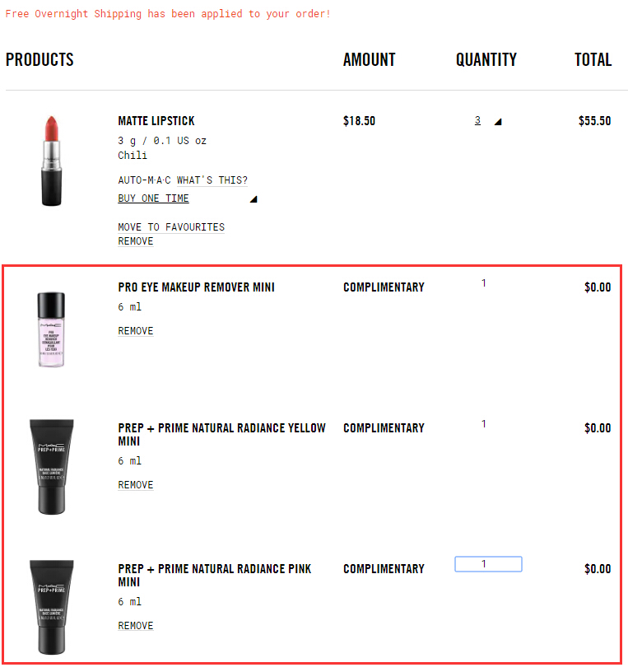The height and width of the screenshot is (672, 628).
Task: Move Matte Lipstick to favourites
Action: pos(171,227)
